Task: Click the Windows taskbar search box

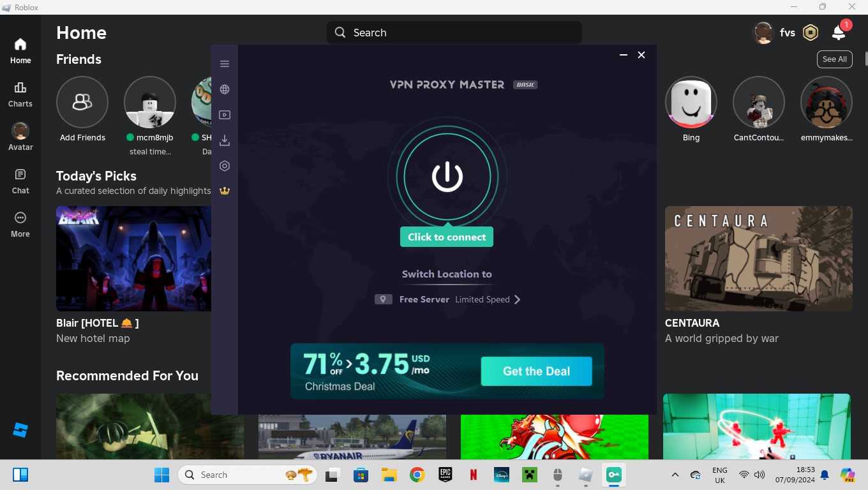Action: 247,475
